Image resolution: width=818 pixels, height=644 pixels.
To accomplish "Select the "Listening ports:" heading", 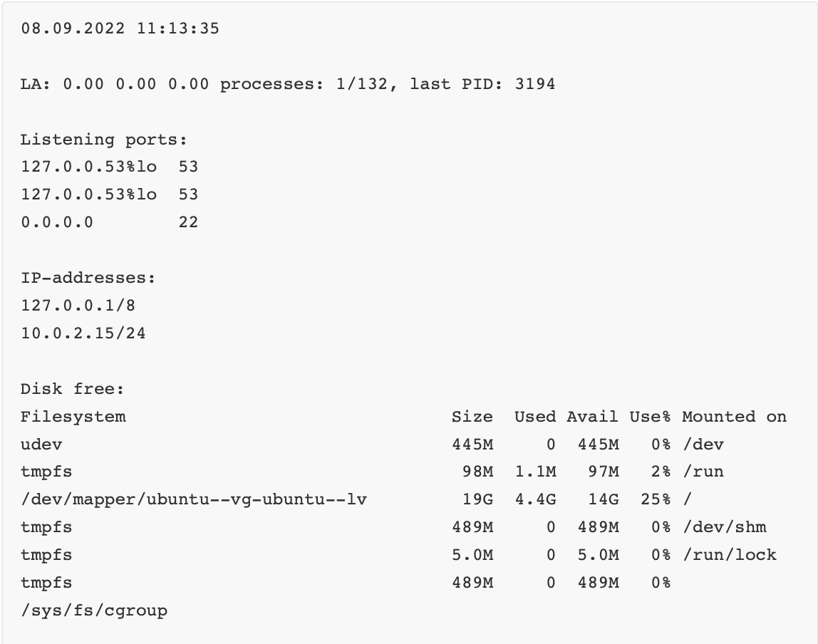I will tap(103, 140).
